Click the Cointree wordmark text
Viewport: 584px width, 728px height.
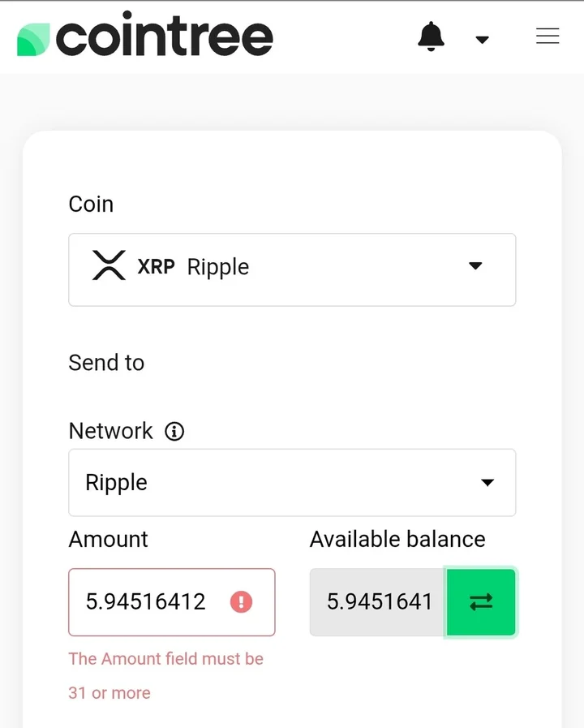[165, 37]
